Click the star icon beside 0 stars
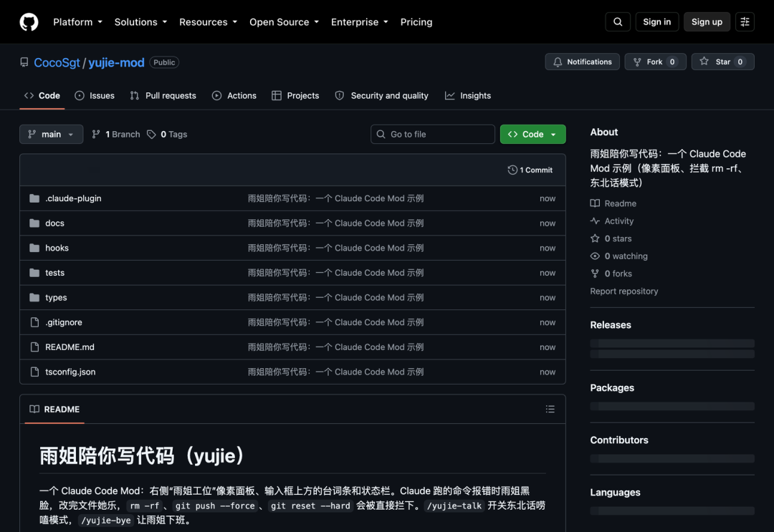Screen dimensions: 774x532 (x=595, y=238)
